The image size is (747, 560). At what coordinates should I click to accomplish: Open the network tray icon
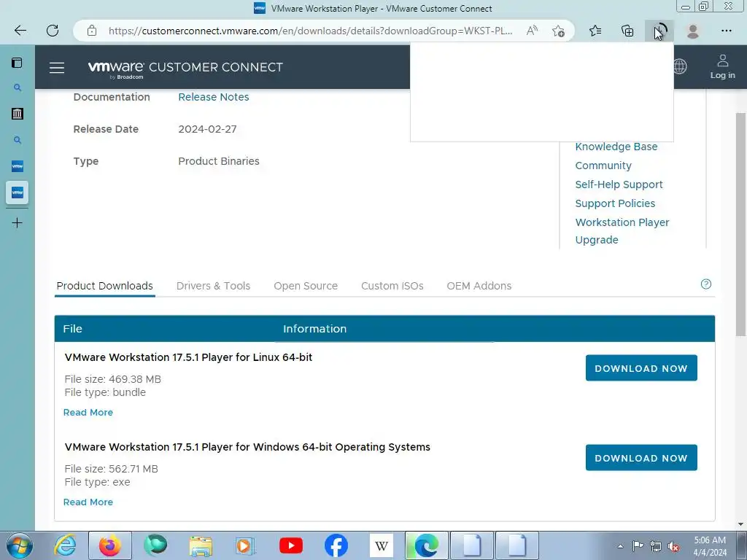tap(656, 546)
